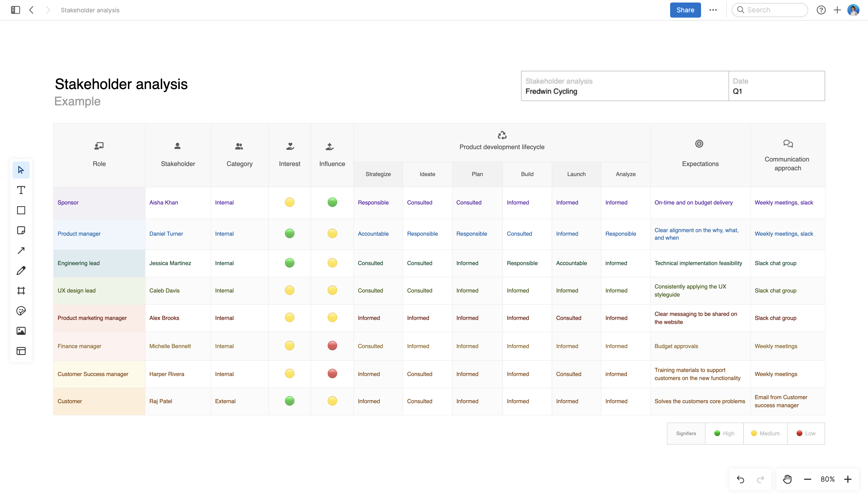868x500 pixels.
Task: Toggle the Low signifier in the legend
Action: coord(806,433)
